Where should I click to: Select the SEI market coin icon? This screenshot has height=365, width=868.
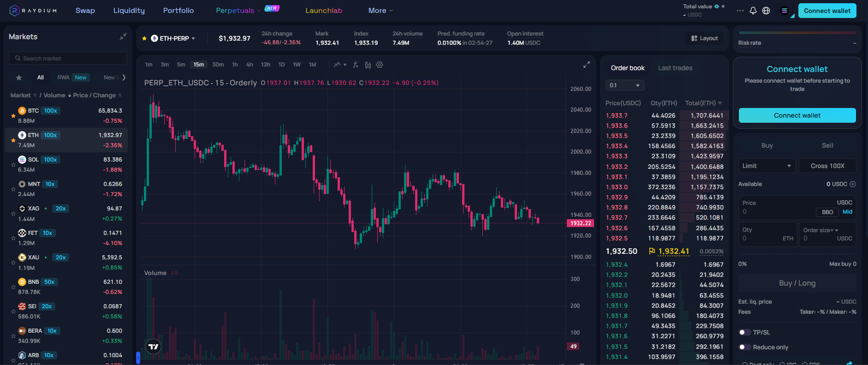click(x=22, y=306)
